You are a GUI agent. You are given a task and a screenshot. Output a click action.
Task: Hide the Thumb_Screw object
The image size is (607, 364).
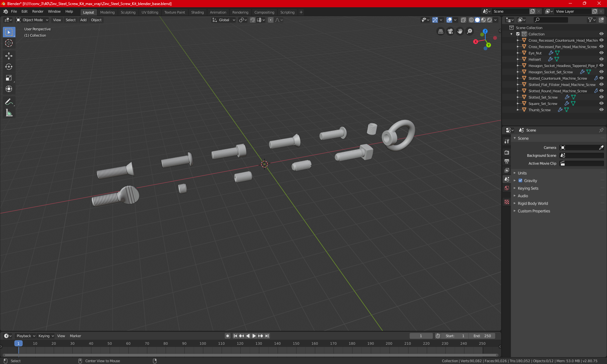coord(601,110)
